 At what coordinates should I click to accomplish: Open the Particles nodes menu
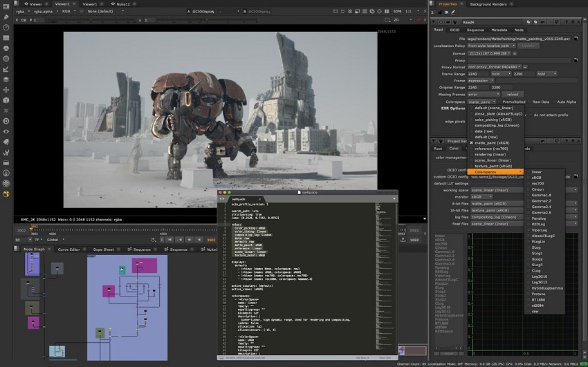pyautogui.click(x=6, y=111)
